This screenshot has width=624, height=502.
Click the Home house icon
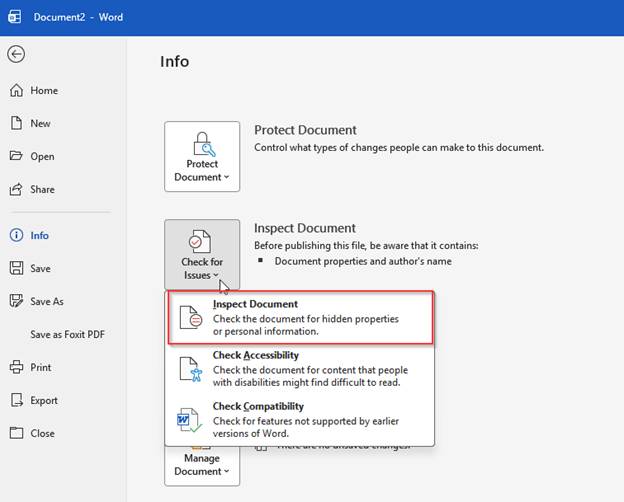pos(16,90)
